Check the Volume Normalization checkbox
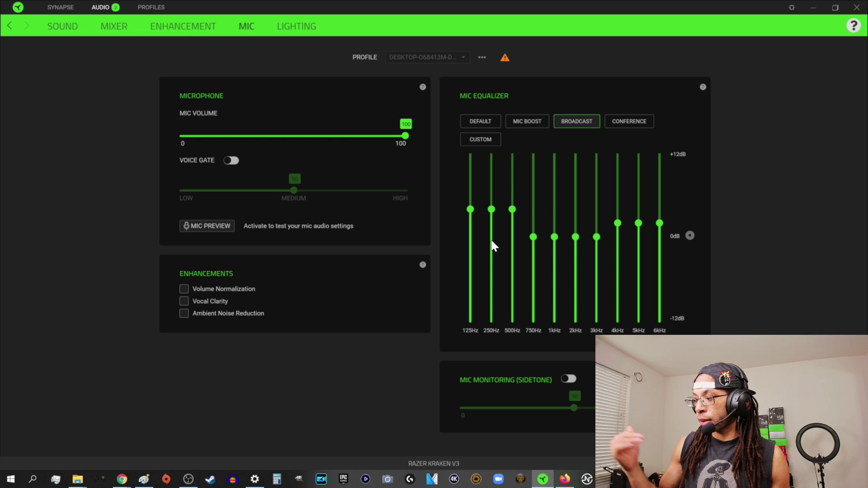This screenshot has width=868, height=488. point(184,289)
